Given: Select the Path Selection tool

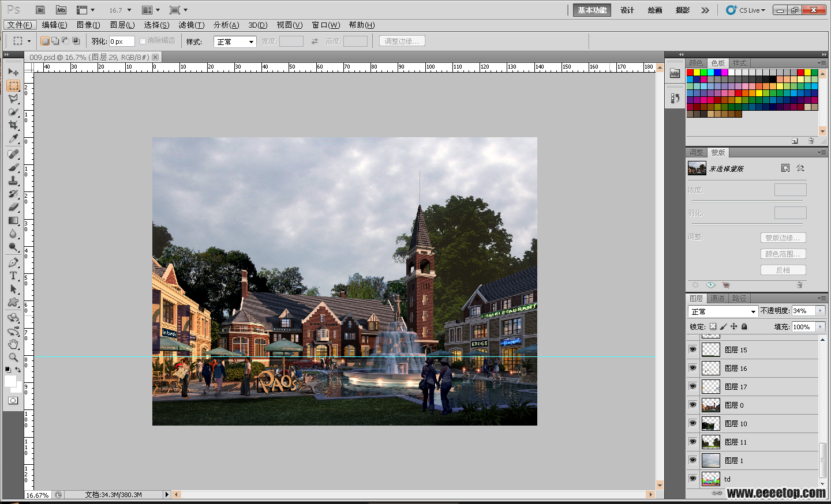Looking at the screenshot, I should click(x=13, y=289).
